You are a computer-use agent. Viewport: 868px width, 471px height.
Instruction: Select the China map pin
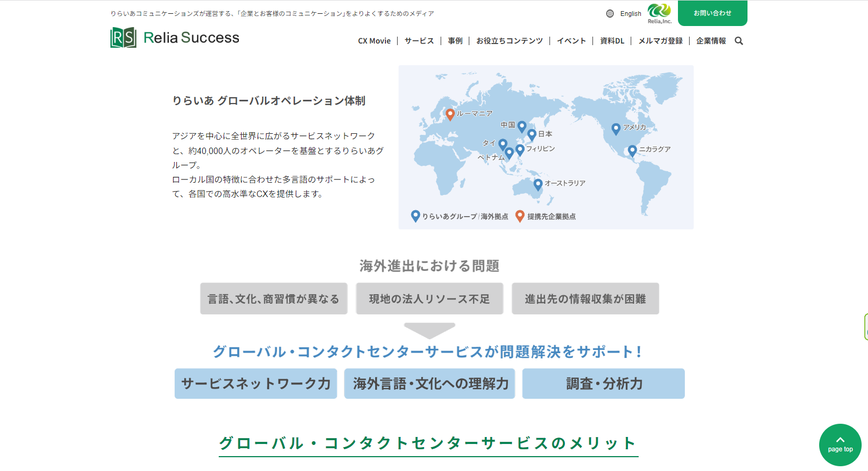pyautogui.click(x=522, y=126)
